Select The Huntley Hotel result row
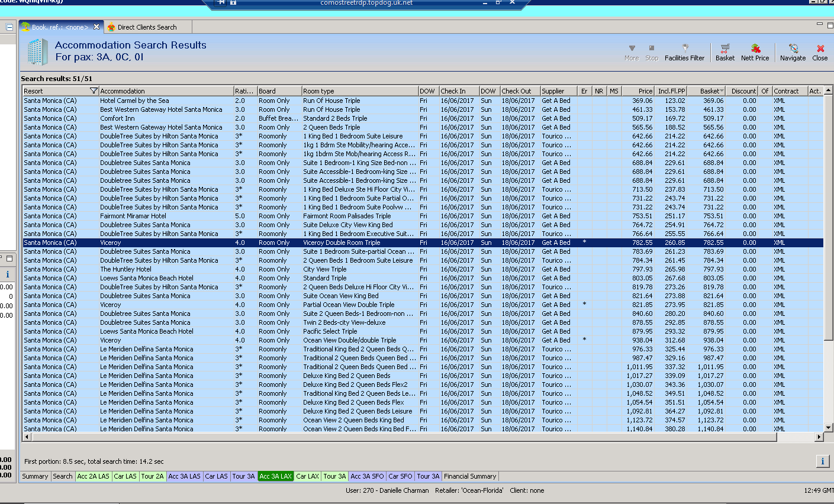The height and width of the screenshot is (504, 834). coord(125,269)
